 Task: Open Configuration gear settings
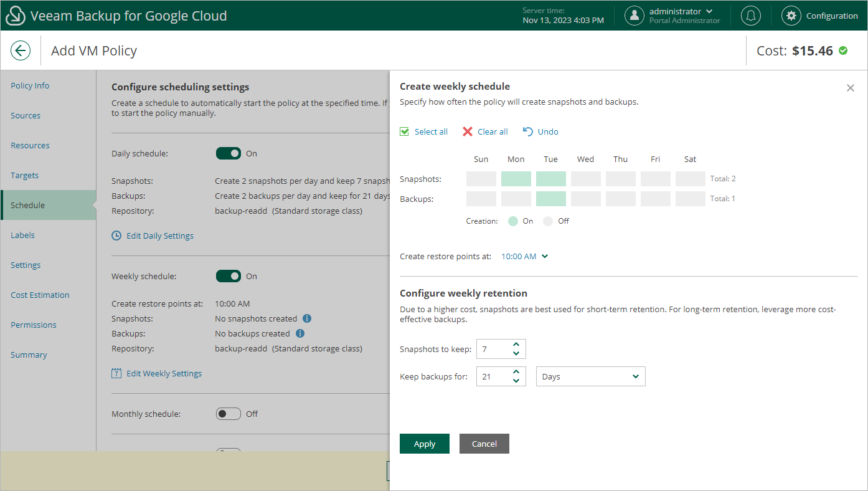(x=791, y=16)
